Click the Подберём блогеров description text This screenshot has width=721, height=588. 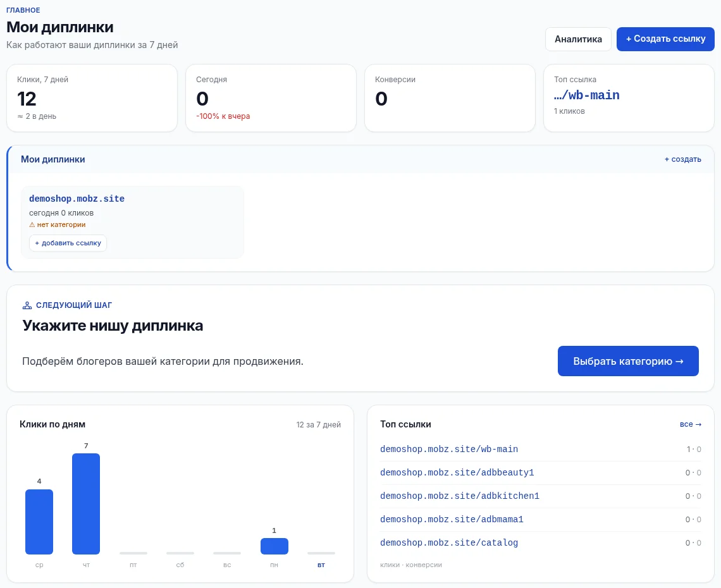coord(163,362)
